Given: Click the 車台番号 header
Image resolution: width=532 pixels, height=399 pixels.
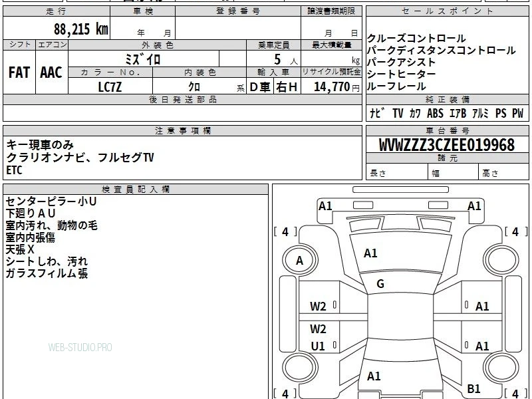Looking at the screenshot, I should coord(447,130).
